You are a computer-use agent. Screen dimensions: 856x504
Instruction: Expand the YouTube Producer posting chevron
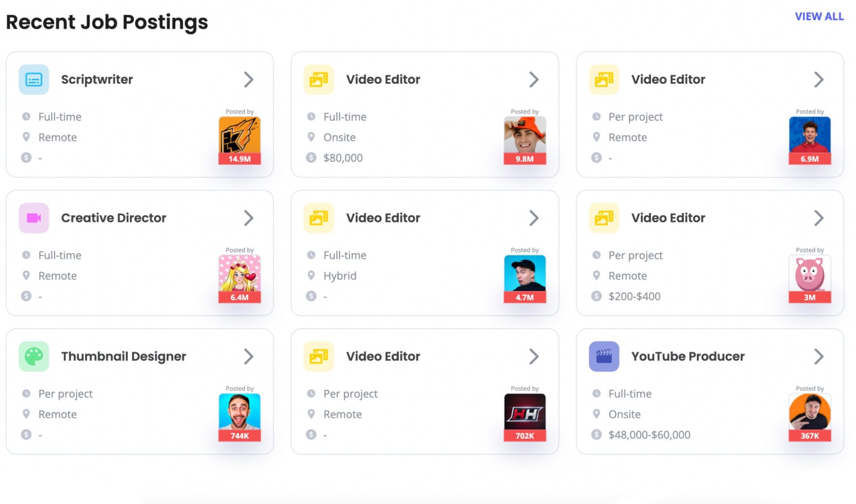[x=819, y=356]
